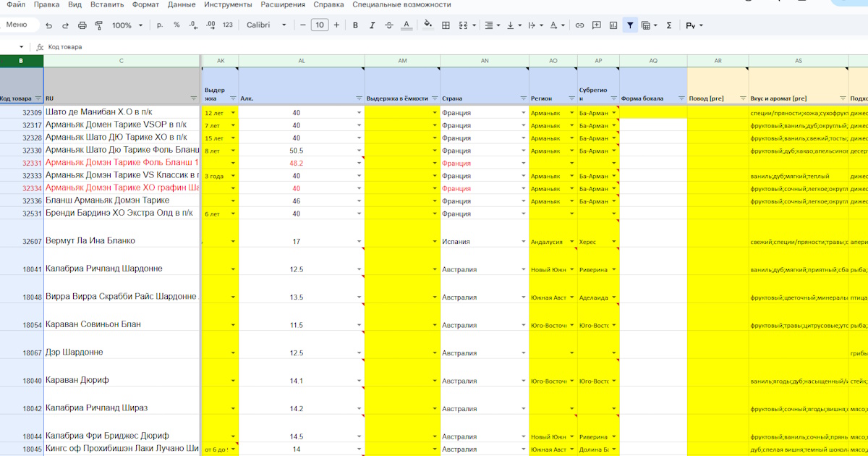Format cells as currency (р.)
Screen dimensions: 868x456
point(160,25)
